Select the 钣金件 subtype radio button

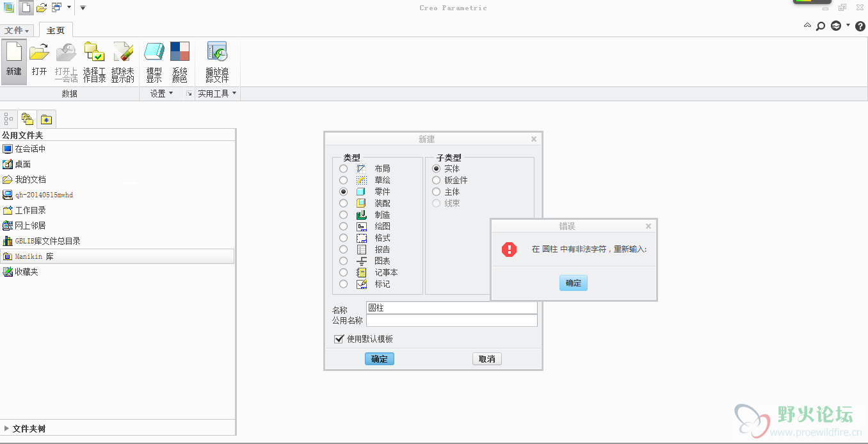click(x=437, y=180)
